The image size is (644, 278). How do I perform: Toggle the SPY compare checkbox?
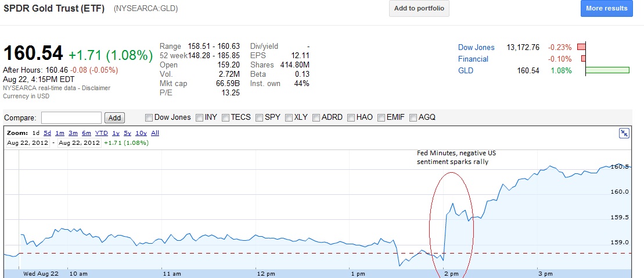[x=259, y=117]
